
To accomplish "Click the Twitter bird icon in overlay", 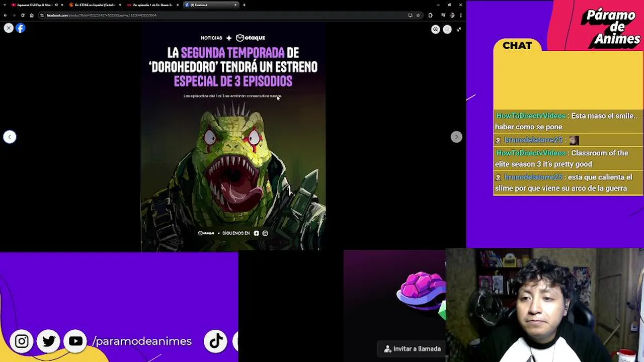I will pyautogui.click(x=49, y=341).
